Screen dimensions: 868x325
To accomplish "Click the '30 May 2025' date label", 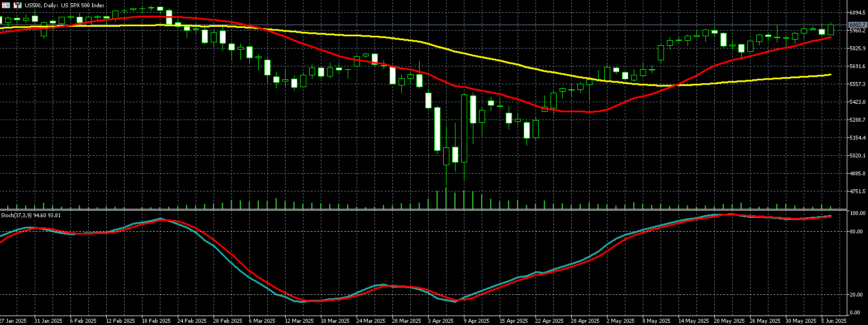I will click(800, 321).
